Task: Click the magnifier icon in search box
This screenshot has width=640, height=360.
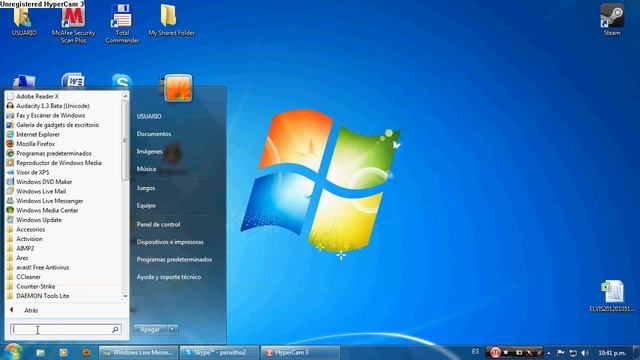Action: tap(115, 329)
